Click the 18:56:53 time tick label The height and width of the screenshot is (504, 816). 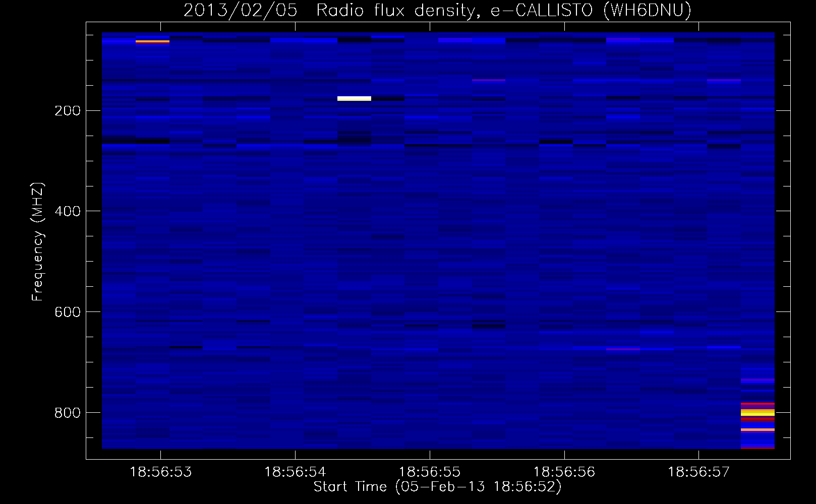[x=161, y=472]
